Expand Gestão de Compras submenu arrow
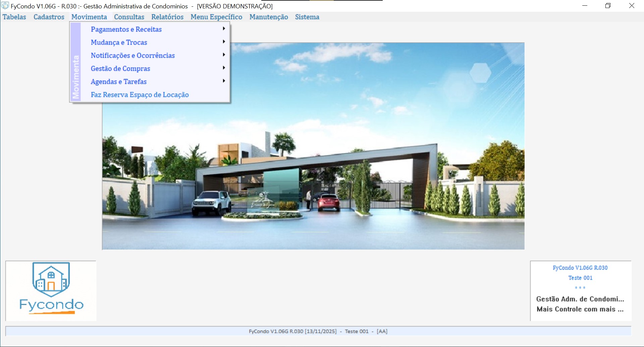The height and width of the screenshot is (347, 644). [224, 68]
